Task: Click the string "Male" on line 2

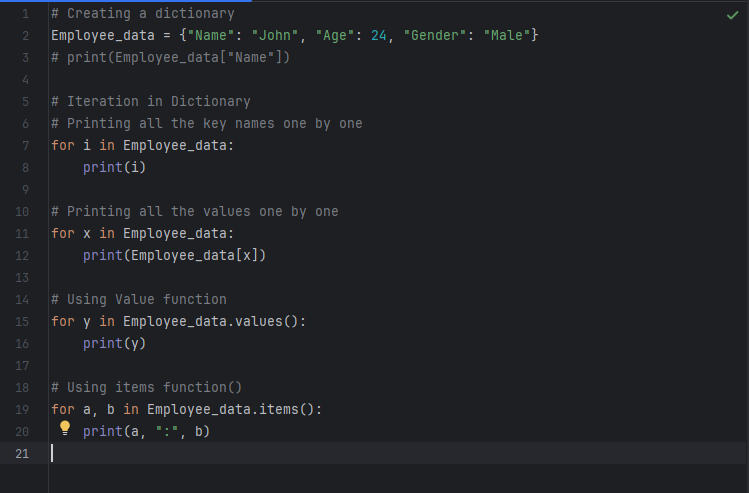Action: pyautogui.click(x=507, y=35)
